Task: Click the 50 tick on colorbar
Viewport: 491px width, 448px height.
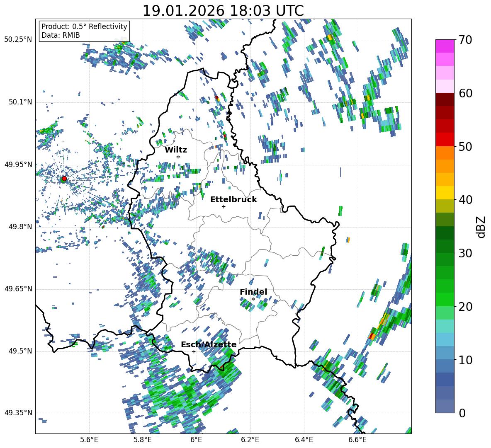Action: coord(465,146)
